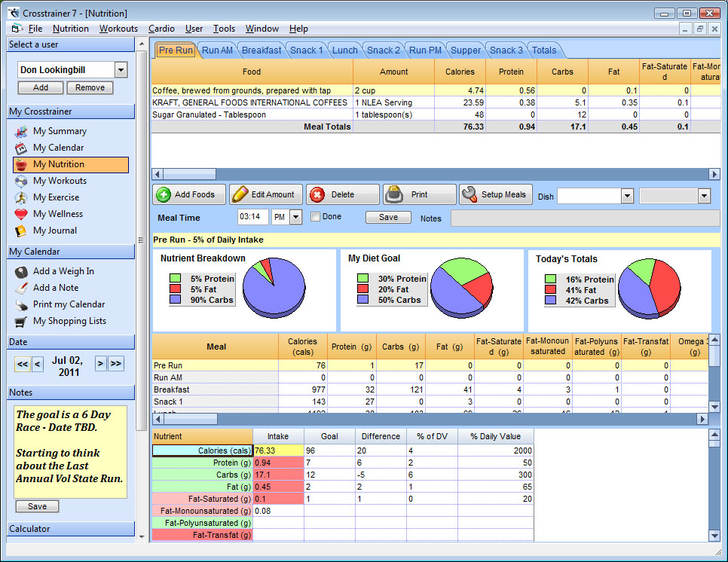Click the Meal Time input field
The width and height of the screenshot is (728, 562).
[x=253, y=217]
